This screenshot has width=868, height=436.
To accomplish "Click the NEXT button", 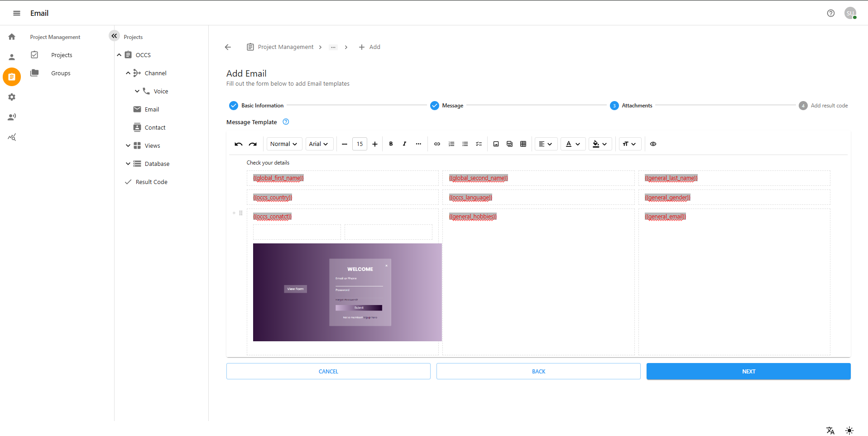I will point(748,371).
